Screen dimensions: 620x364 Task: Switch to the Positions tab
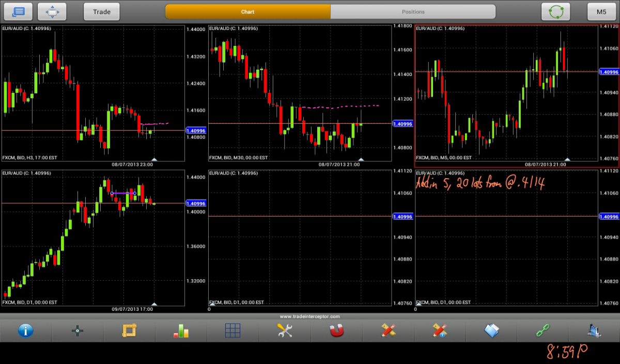click(x=413, y=11)
